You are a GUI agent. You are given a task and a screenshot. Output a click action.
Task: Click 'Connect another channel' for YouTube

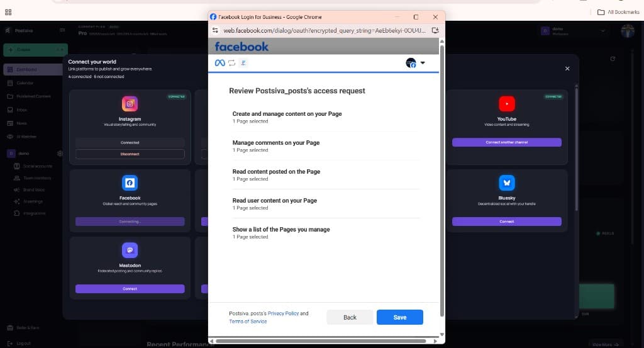[507, 142]
